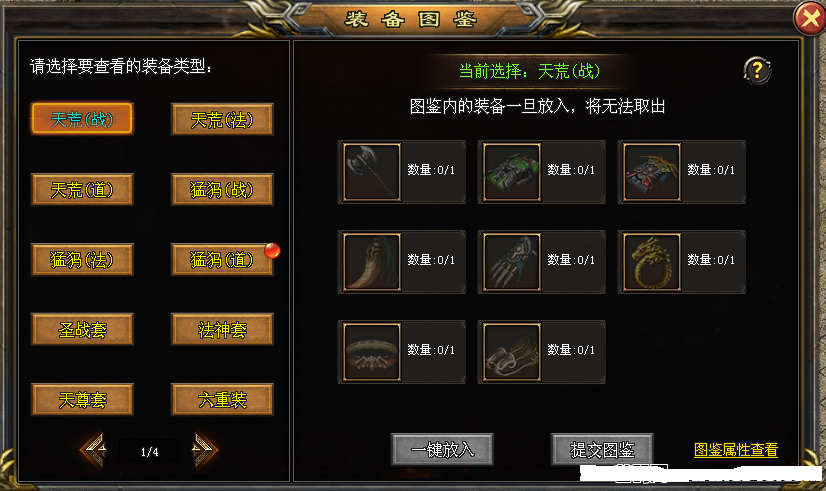This screenshot has height=491, width=826.
Task: Click the 提交图鉴 button
Action: (x=602, y=449)
